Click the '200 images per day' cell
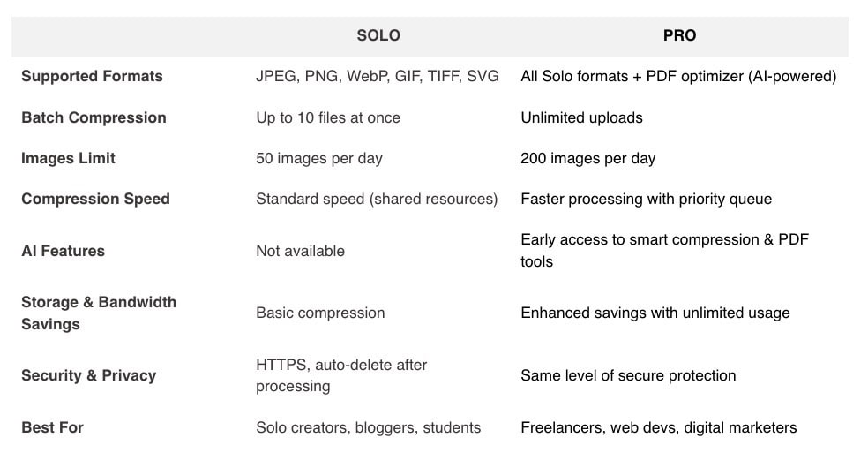The image size is (868, 468). [587, 158]
